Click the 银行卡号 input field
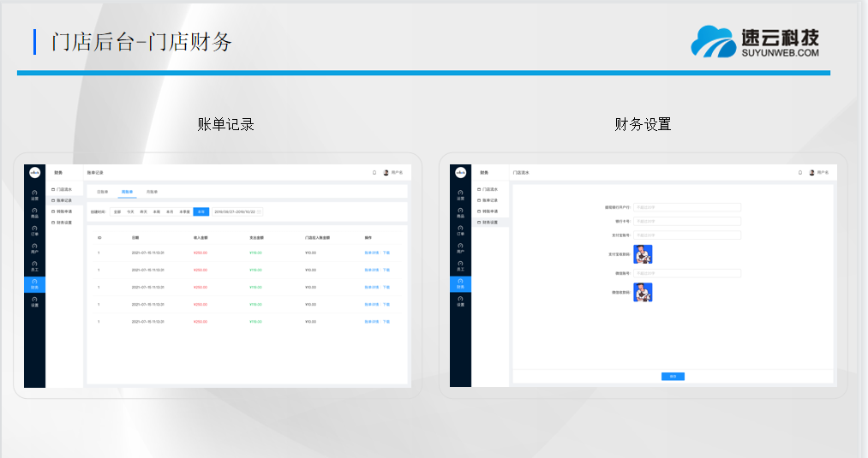The width and height of the screenshot is (868, 458). point(686,221)
